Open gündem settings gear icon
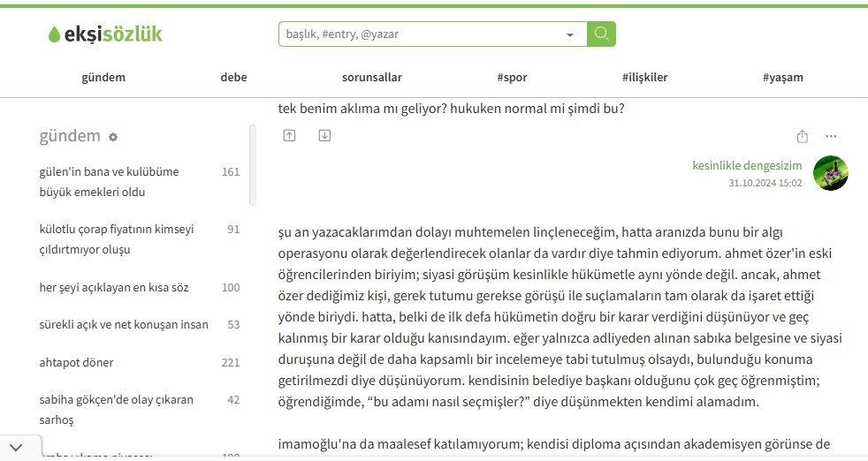 pos(113,138)
